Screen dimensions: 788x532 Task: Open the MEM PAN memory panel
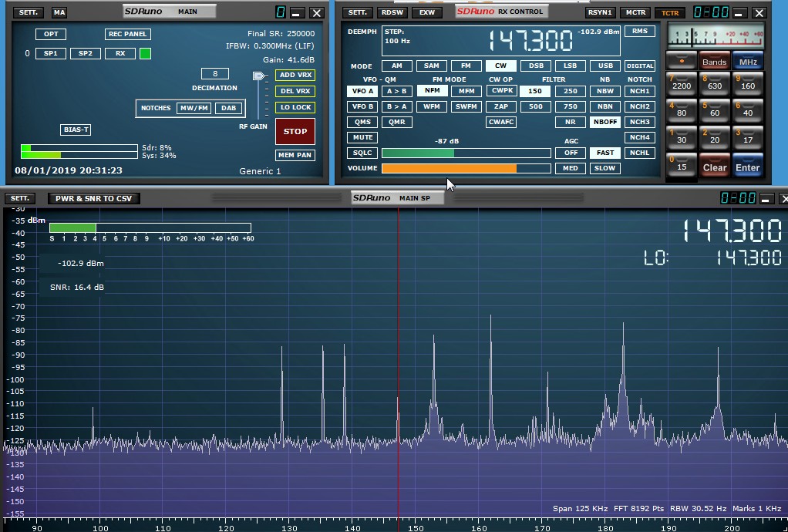(x=295, y=155)
